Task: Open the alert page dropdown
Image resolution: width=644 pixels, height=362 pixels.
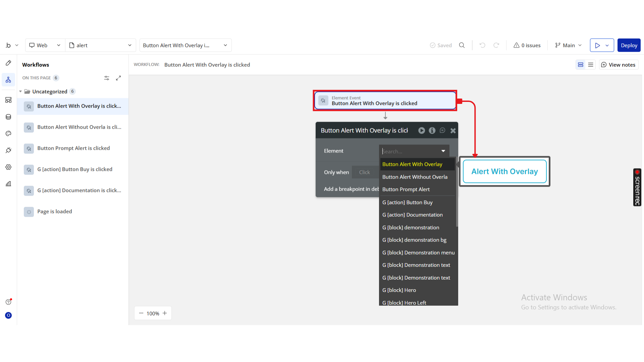Action: click(101, 45)
